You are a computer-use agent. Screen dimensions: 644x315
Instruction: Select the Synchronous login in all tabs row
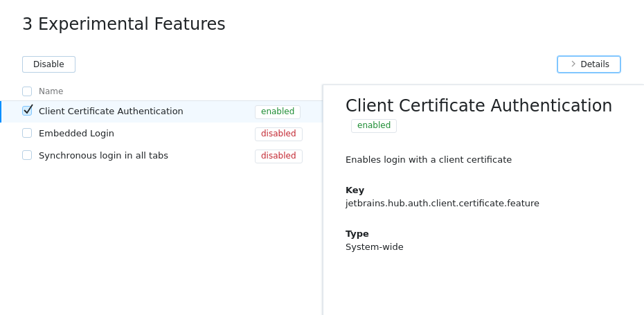(x=103, y=156)
